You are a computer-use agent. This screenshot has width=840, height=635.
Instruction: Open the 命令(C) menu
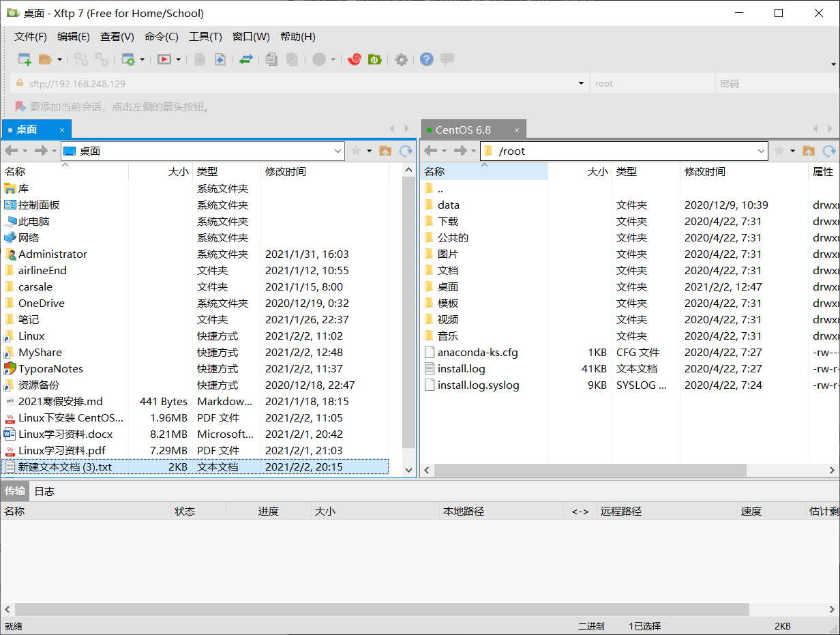(x=162, y=37)
